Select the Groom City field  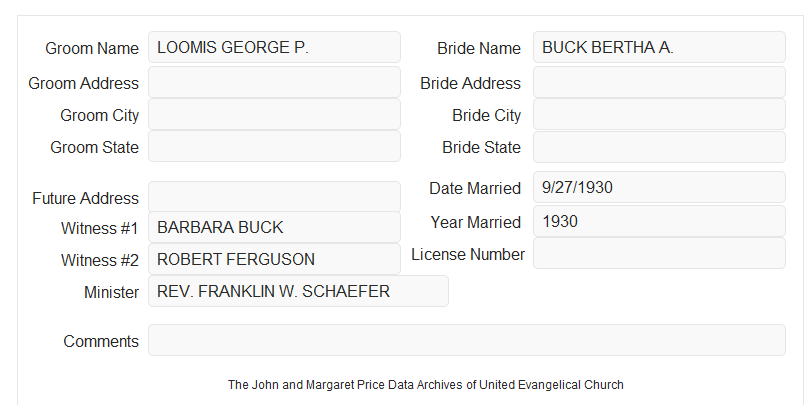pos(274,114)
